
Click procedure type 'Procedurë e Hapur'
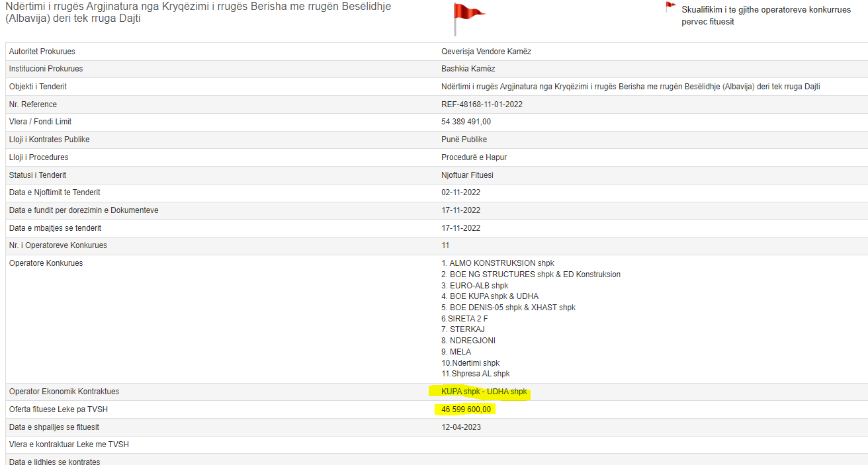tap(474, 157)
